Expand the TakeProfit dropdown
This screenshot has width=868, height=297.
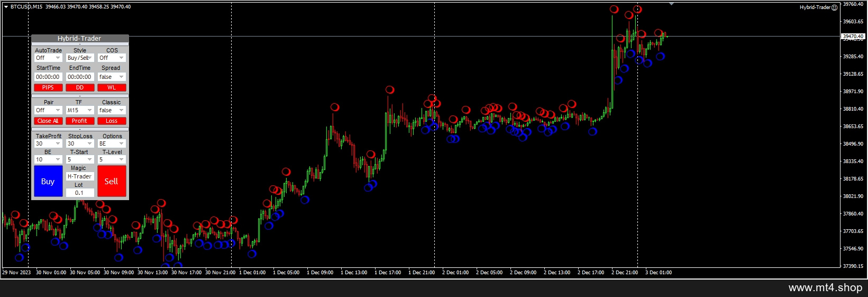tap(48, 143)
